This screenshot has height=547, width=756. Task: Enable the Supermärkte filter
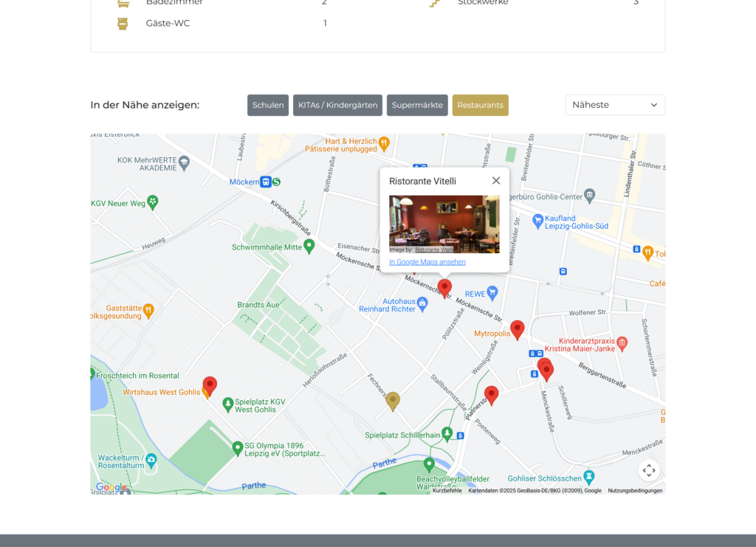[417, 105]
